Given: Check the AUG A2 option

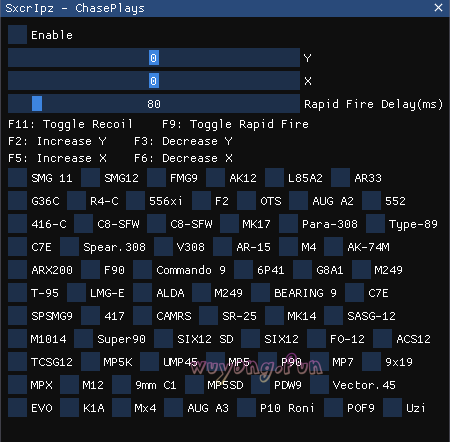Looking at the screenshot, I should pyautogui.click(x=298, y=201).
